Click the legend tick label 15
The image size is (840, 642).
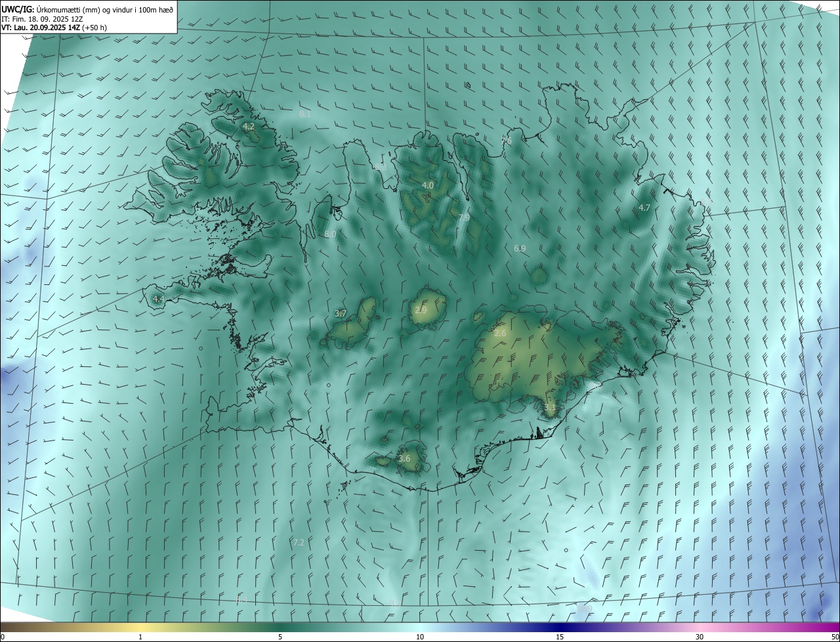point(560,637)
